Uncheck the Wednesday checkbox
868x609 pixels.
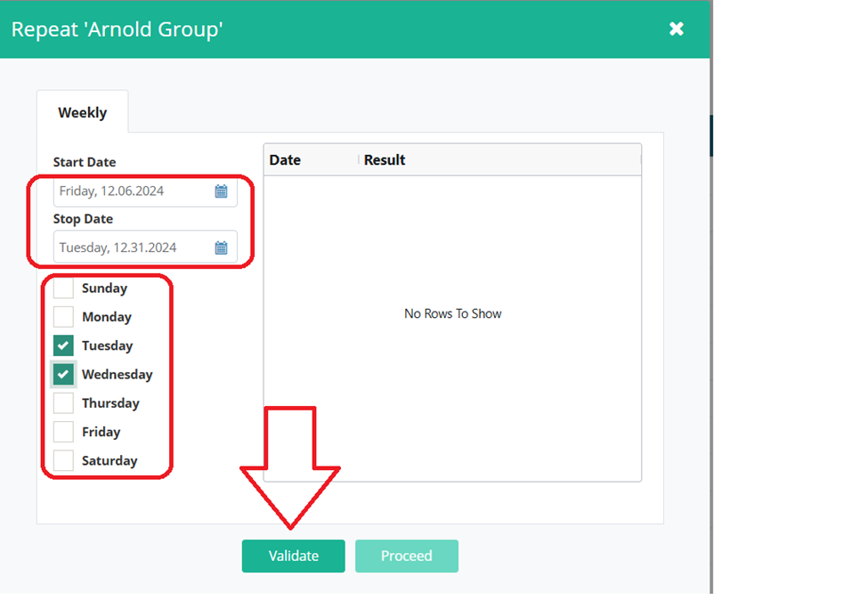[64, 374]
